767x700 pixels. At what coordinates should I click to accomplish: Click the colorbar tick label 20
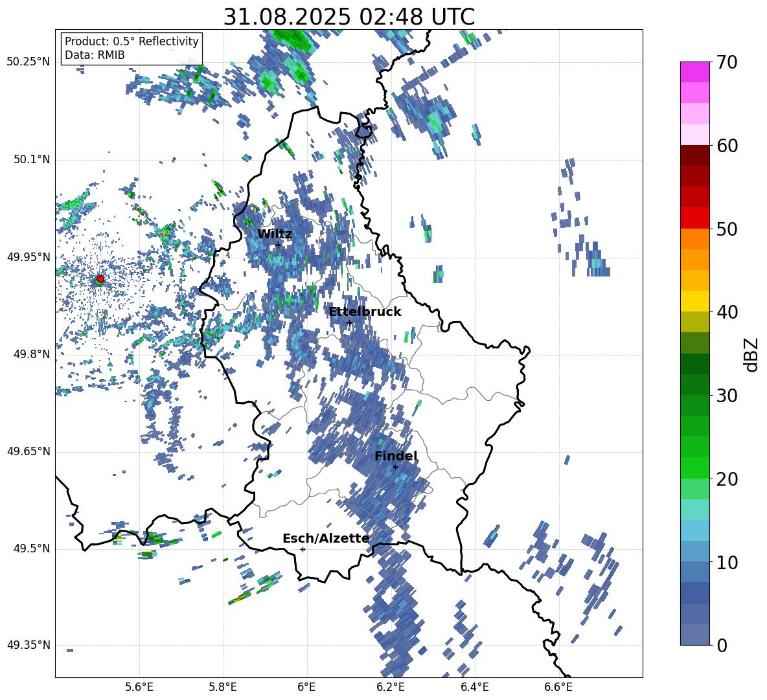point(727,479)
